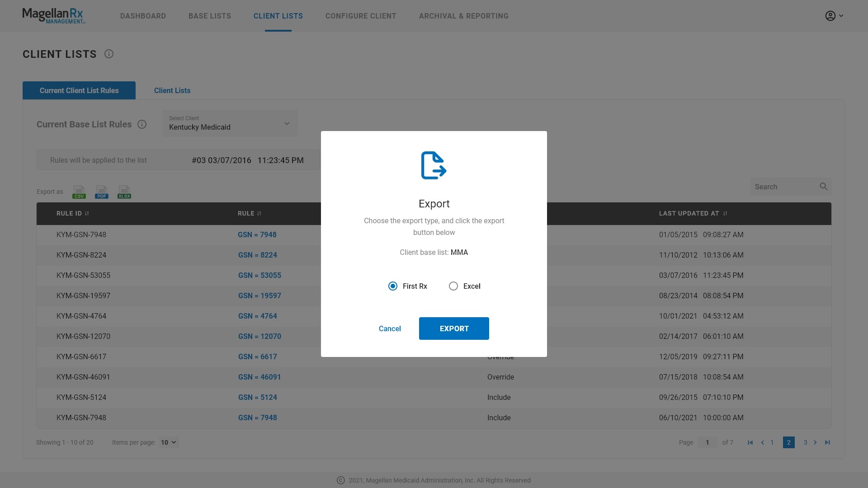Export list as PDF icon

tap(102, 192)
